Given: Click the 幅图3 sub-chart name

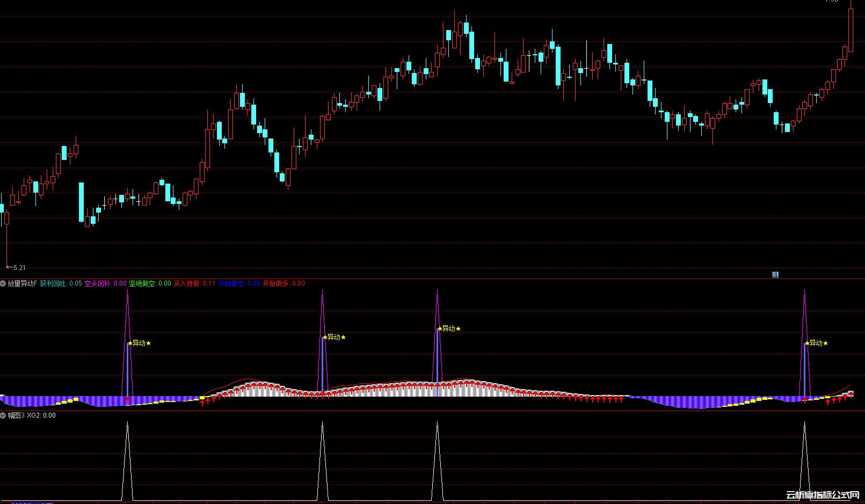Looking at the screenshot, I should click(x=16, y=415).
